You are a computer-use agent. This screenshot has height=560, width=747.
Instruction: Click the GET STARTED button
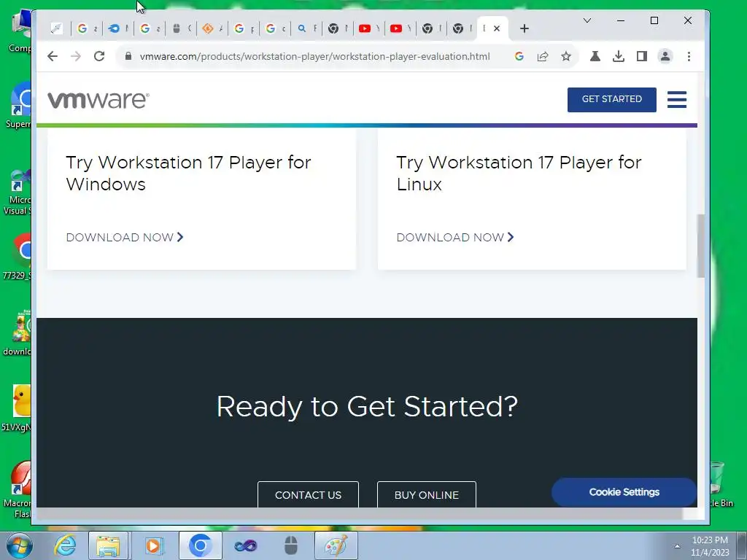612,99
